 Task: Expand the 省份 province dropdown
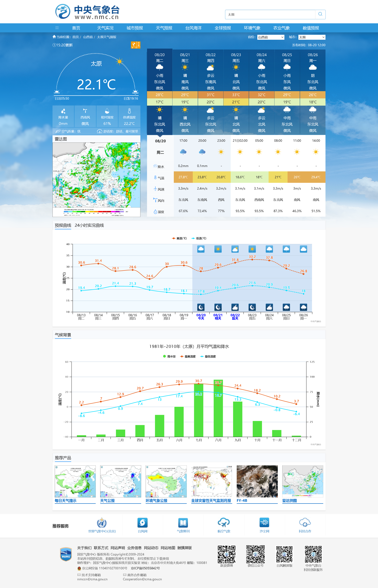tap(271, 37)
